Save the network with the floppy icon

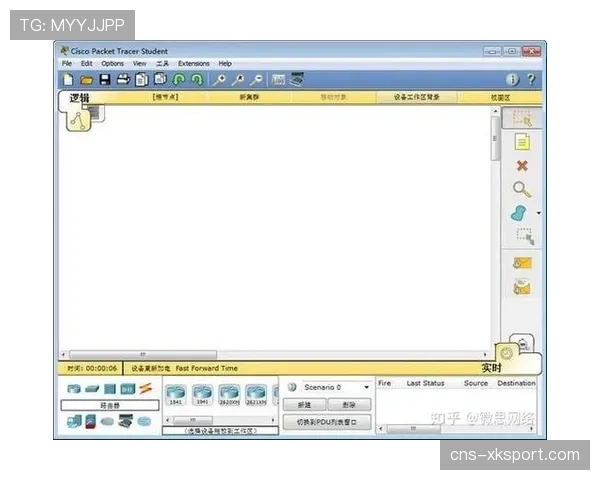coord(105,80)
